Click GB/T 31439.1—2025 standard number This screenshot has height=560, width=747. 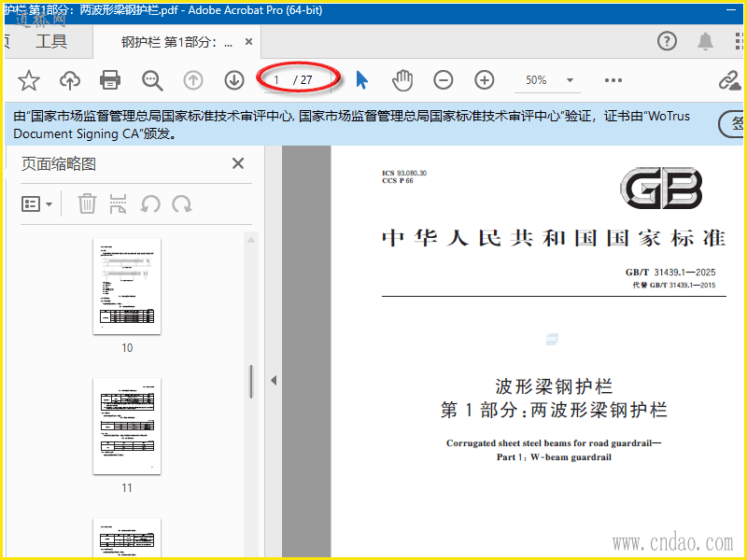pos(670,272)
